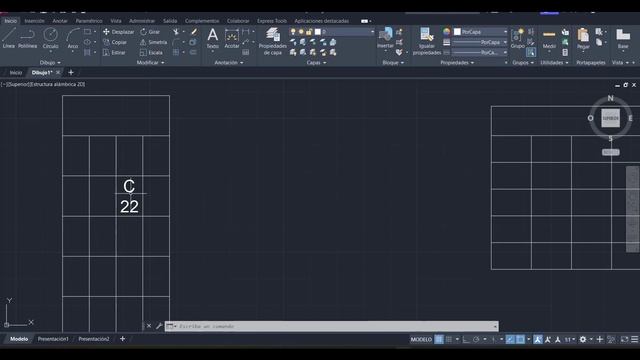Click the MODELO status bar button
Image resolution: width=640 pixels, height=360 pixels.
pos(421,340)
